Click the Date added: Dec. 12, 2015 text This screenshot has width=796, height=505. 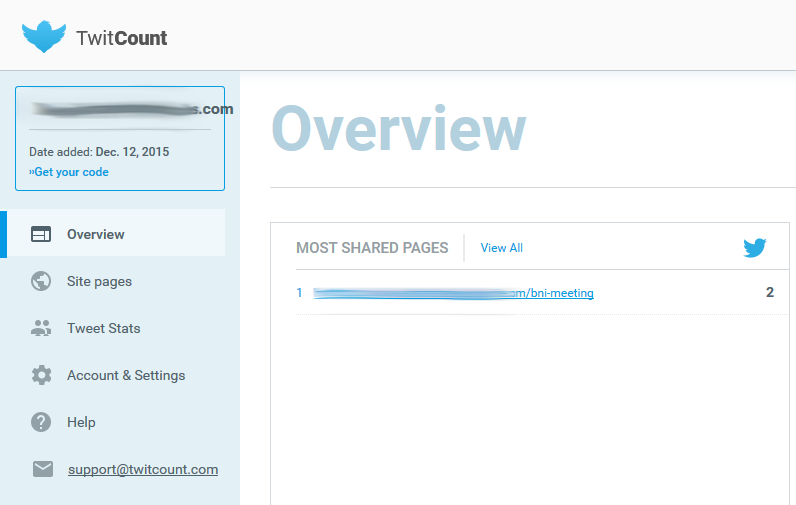pyautogui.click(x=99, y=152)
